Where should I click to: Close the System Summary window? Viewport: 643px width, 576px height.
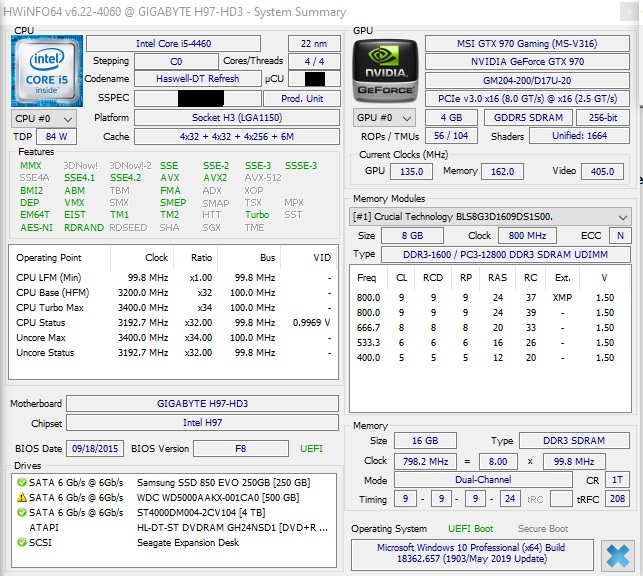coord(629,11)
